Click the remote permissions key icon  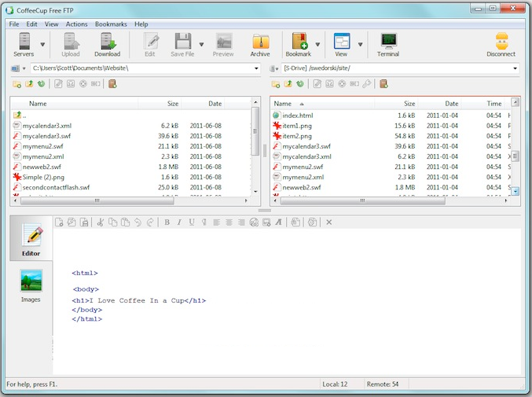[367, 84]
